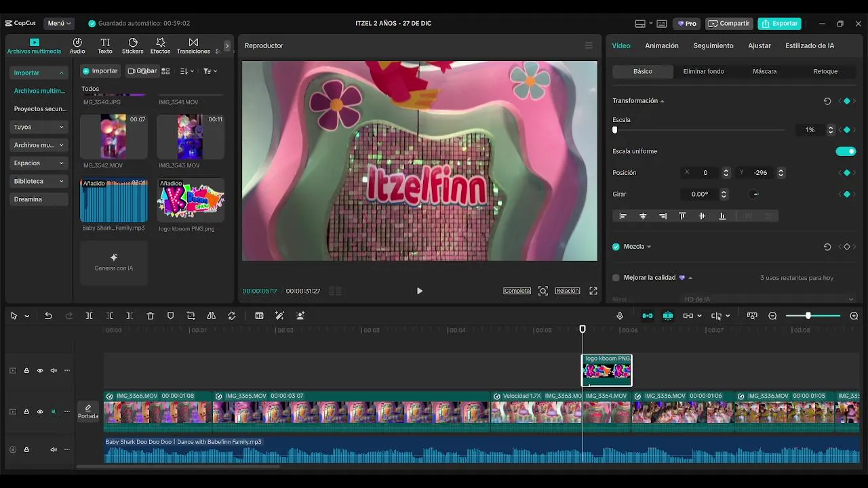This screenshot has height=488, width=868.
Task: Click the rotate/replace arrows icon
Action: pos(232,316)
